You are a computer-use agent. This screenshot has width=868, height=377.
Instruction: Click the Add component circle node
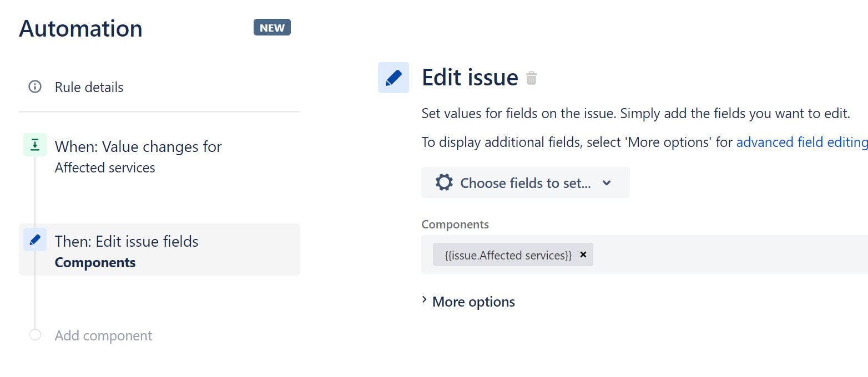pos(35,335)
